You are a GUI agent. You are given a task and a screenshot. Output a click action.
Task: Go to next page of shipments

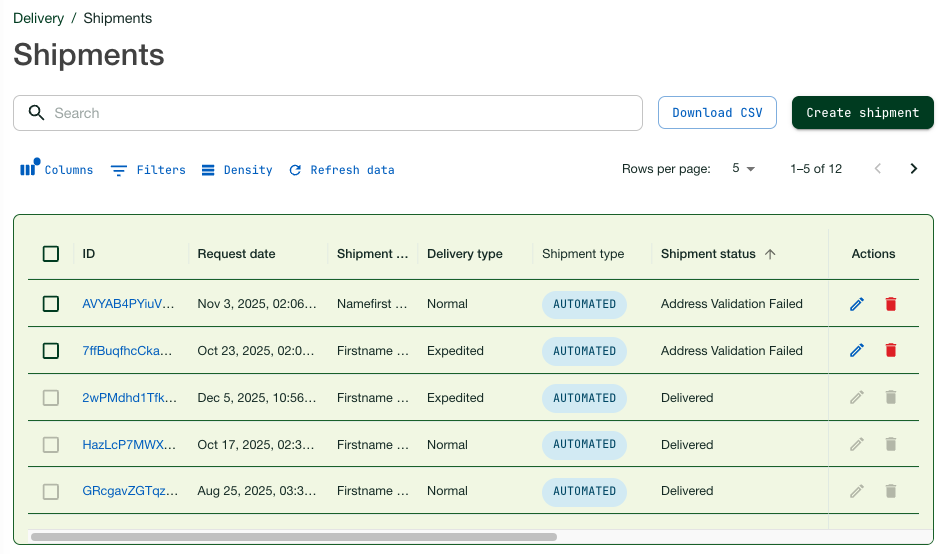coord(913,169)
